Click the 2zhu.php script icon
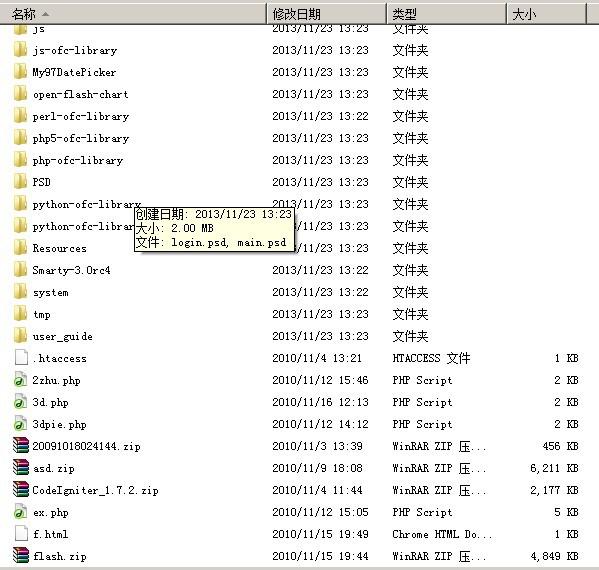 point(21,380)
